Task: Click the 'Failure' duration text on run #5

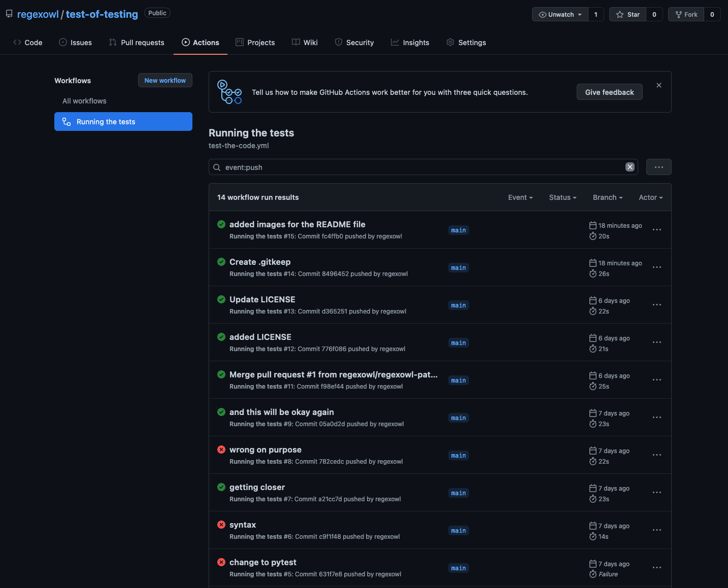Action: (x=608, y=574)
